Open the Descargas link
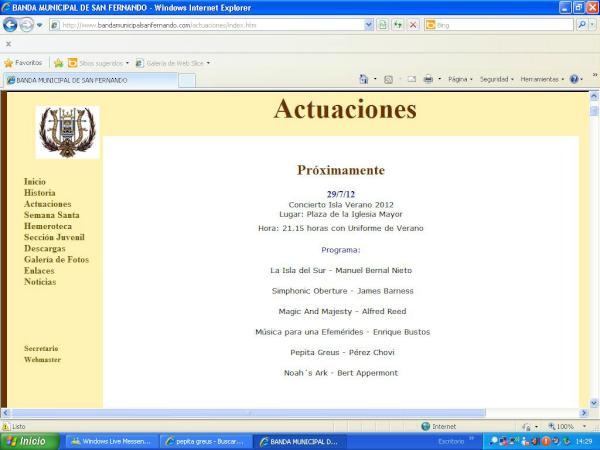Viewport: 600px width, 450px height. [x=45, y=248]
